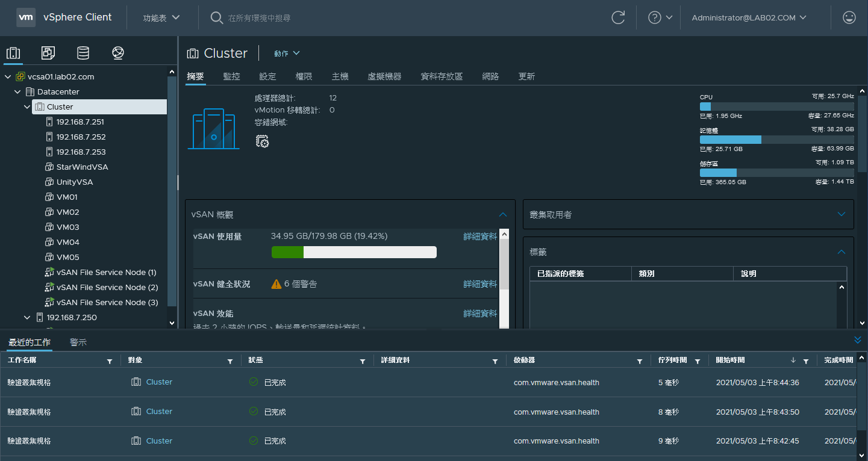Open 詳細資料 link for vSAN 效能
The height and width of the screenshot is (461, 868).
click(x=480, y=313)
